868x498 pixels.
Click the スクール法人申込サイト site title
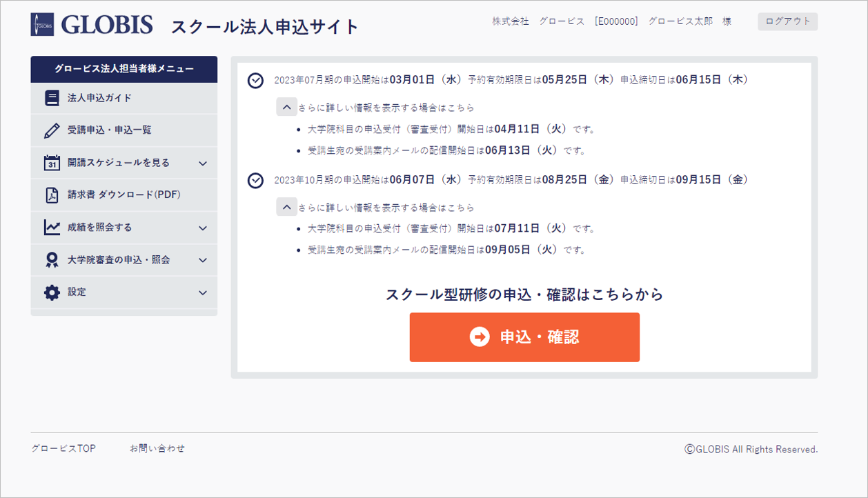click(x=265, y=27)
